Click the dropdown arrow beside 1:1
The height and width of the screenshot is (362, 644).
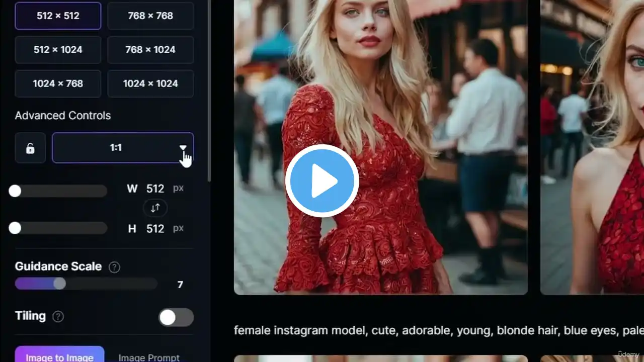pos(183,148)
